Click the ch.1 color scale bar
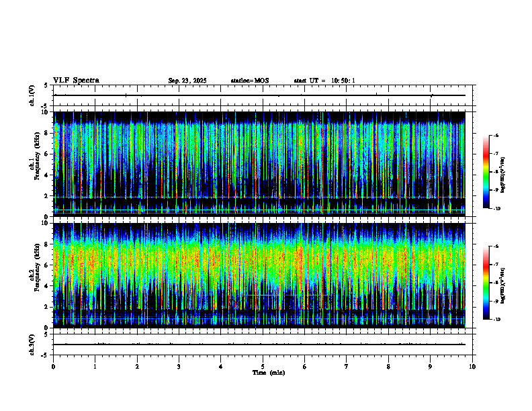The height and width of the screenshot is (411, 532). [x=486, y=172]
